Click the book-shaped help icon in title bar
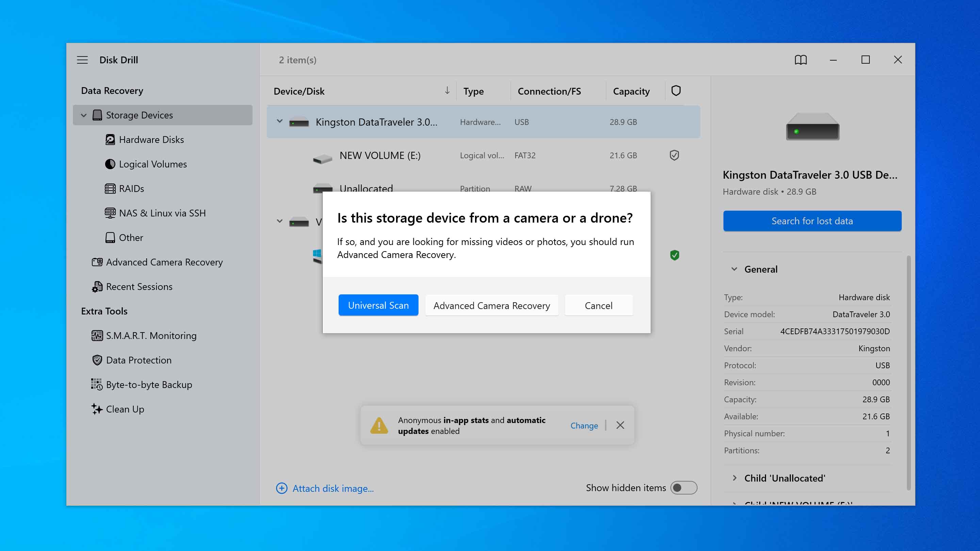This screenshot has height=551, width=980. [800, 60]
